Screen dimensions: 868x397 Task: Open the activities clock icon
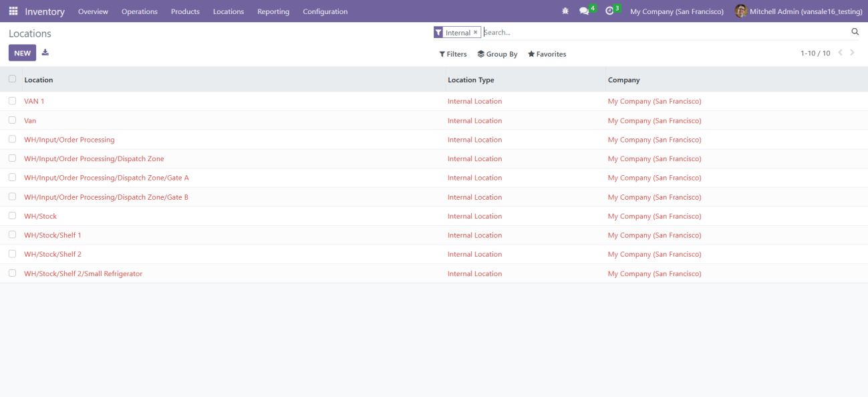click(609, 11)
